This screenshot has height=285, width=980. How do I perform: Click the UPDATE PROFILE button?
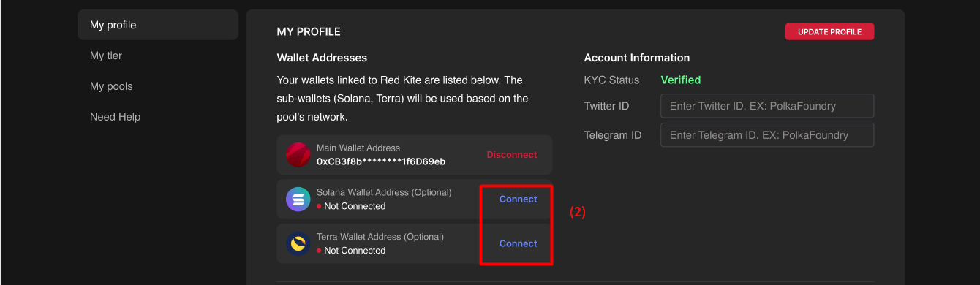(x=829, y=31)
